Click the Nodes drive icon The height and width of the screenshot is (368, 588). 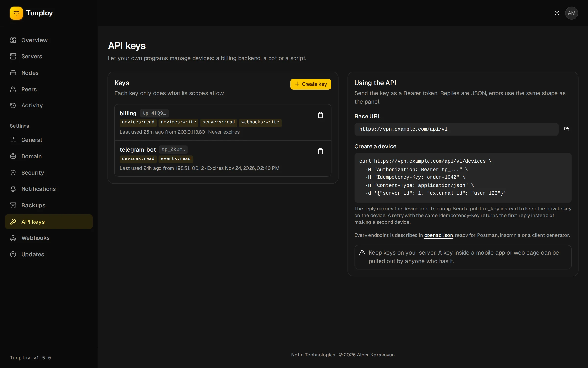pyautogui.click(x=13, y=73)
